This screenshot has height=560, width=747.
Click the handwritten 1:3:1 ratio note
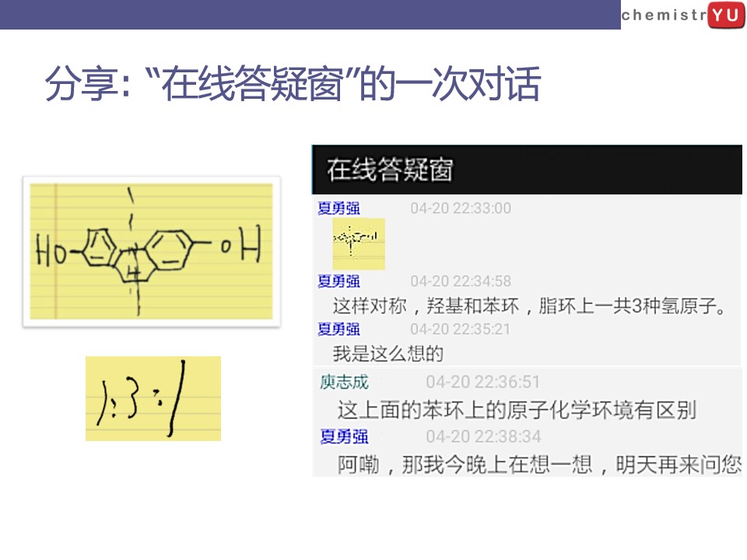pyautogui.click(x=153, y=398)
